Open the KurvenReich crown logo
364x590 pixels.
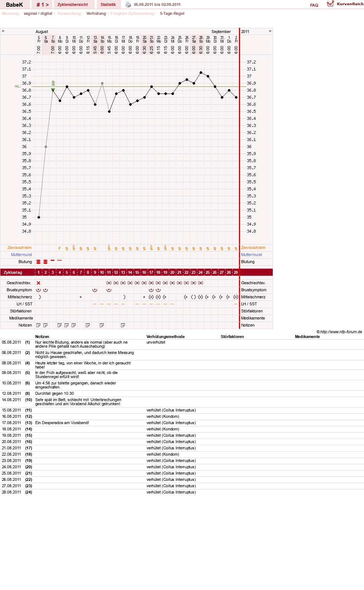(330, 4)
